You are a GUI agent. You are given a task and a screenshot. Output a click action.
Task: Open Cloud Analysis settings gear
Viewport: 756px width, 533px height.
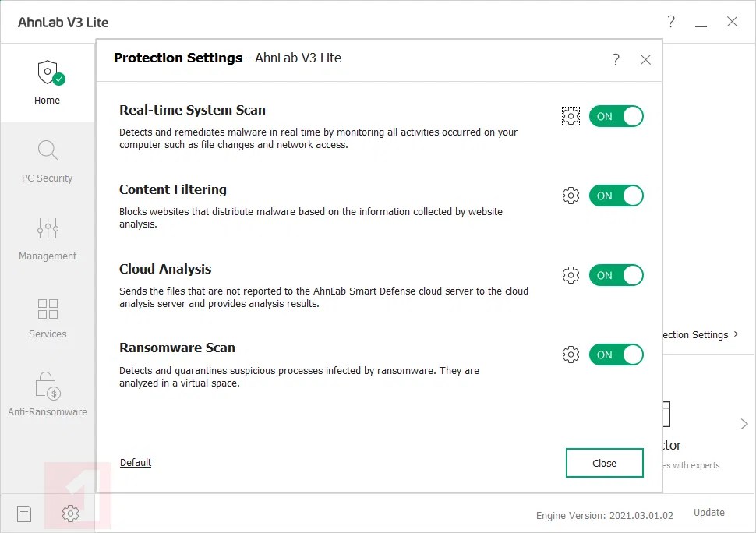[x=571, y=275]
